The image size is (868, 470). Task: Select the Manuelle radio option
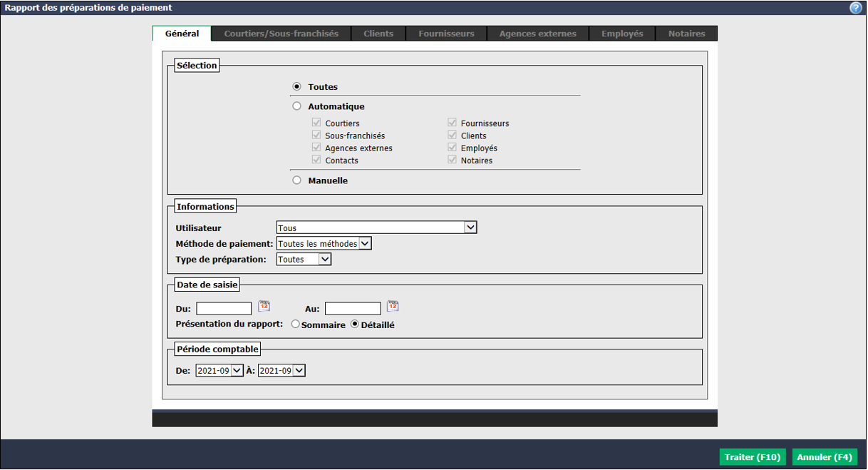point(296,180)
